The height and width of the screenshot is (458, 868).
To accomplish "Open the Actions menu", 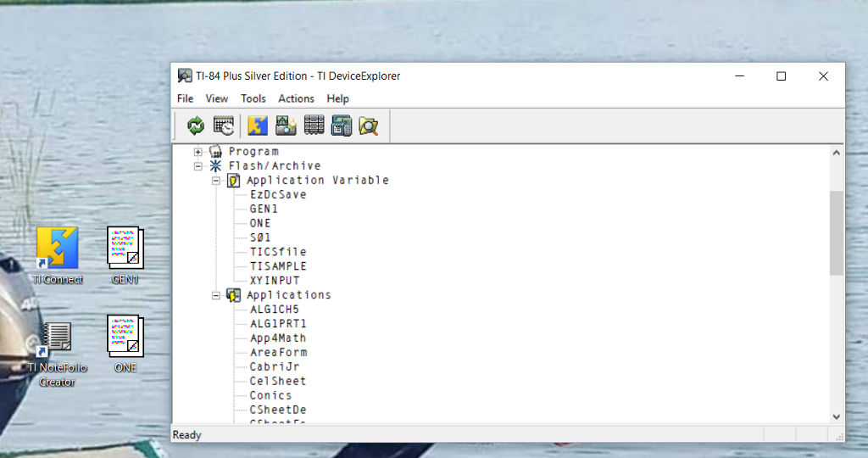I will (x=296, y=98).
